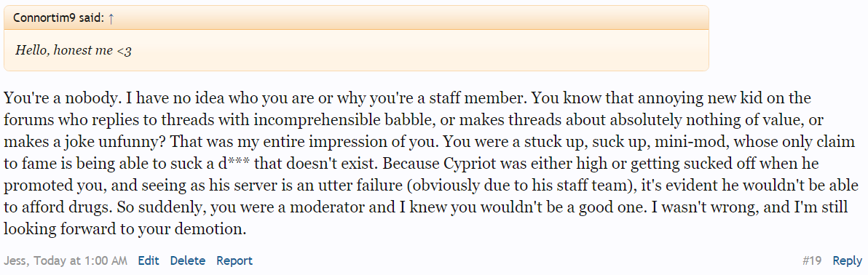This screenshot has width=868, height=275.
Task: Delete the post by Jess
Action: click(x=188, y=260)
